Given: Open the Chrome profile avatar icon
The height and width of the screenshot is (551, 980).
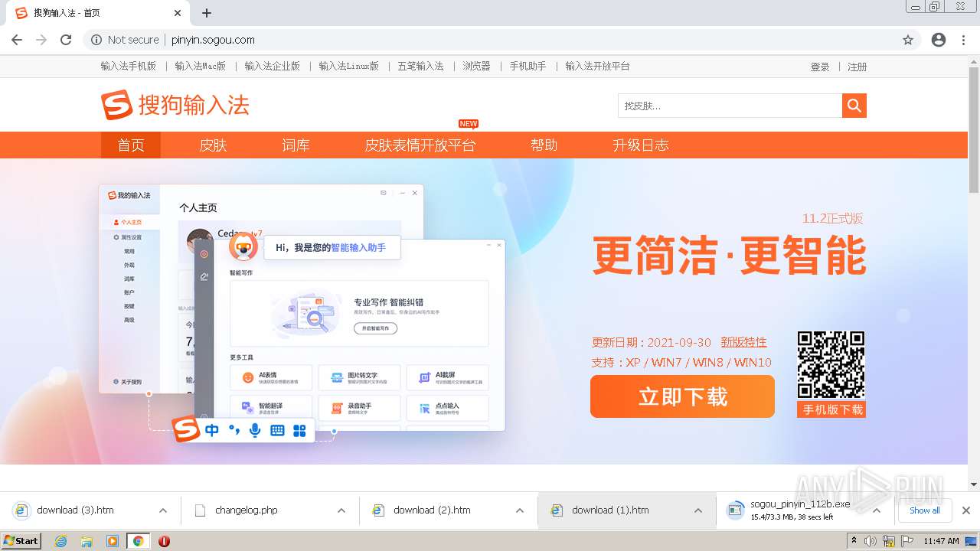Looking at the screenshot, I should 939,40.
